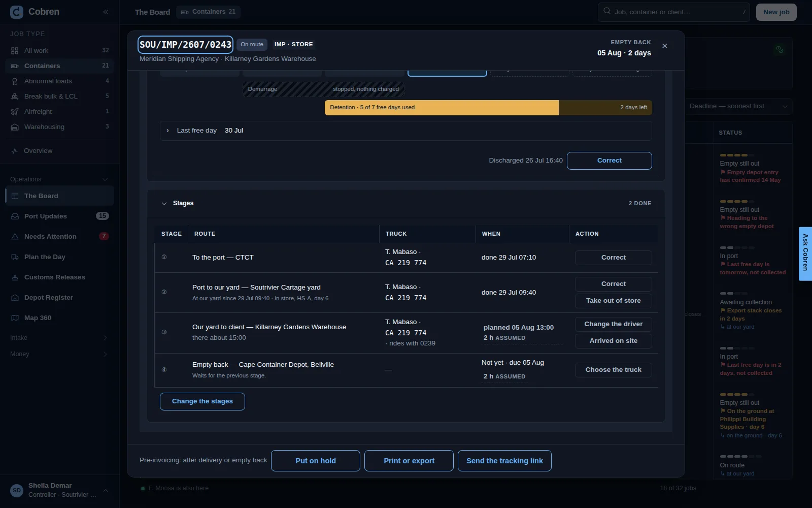Click the Demurrage stopped striped bar
812x508 pixels.
point(323,89)
